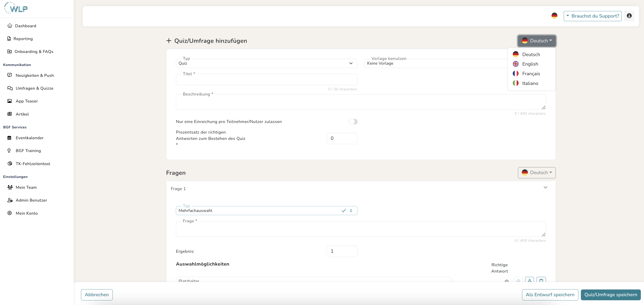
Task: Click the BGF Training lightbulb icon
Action: click(x=9, y=151)
